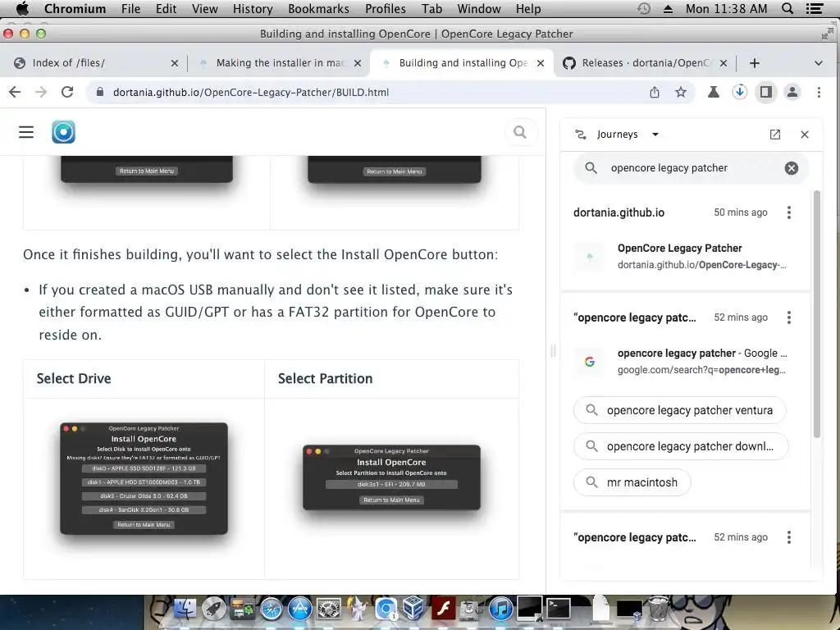Open the page's hamburger navigation menu
Viewport: 840px width, 630px height.
26,132
